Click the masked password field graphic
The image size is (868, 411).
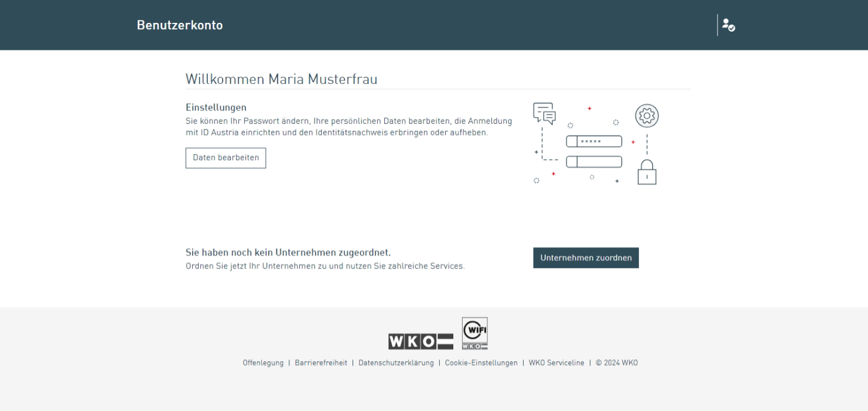593,141
